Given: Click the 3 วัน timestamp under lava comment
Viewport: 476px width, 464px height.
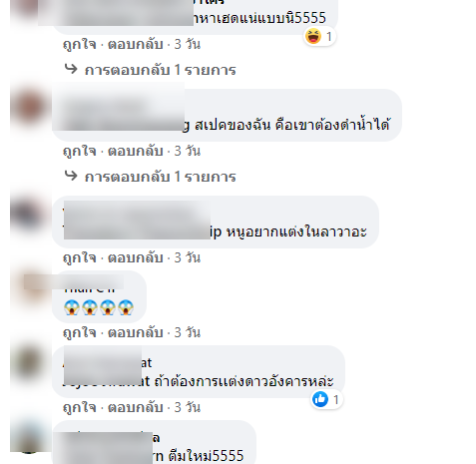Looking at the screenshot, I should coord(188,257).
